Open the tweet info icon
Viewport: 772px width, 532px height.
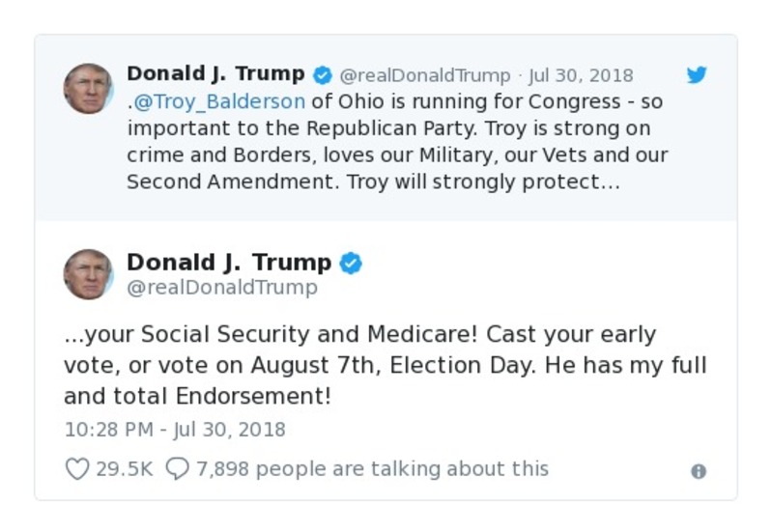699,471
